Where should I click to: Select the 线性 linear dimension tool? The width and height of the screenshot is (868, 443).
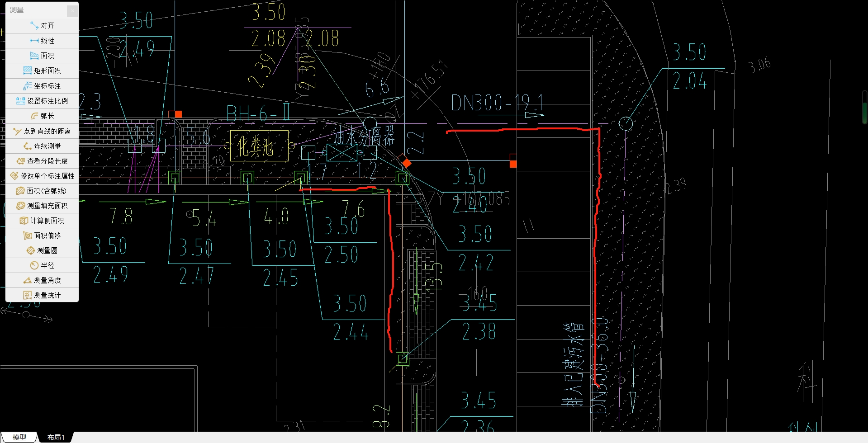pos(42,41)
